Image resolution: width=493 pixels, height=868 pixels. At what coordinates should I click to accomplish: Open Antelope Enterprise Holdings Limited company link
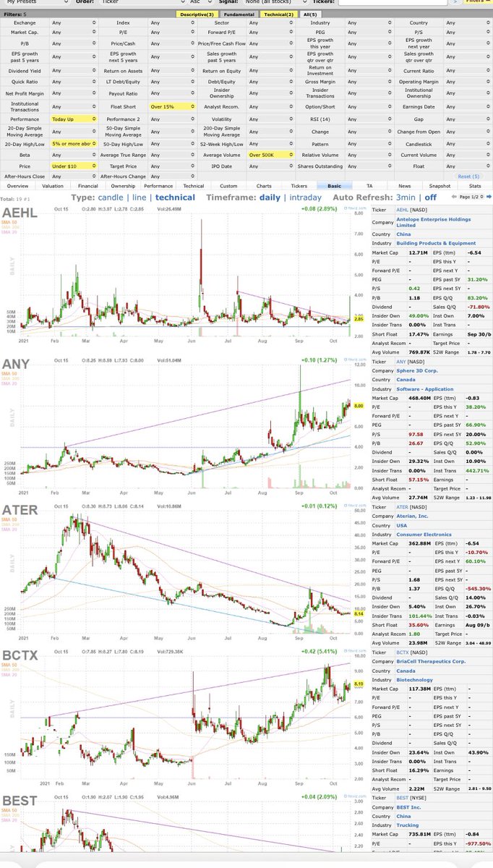[x=432, y=222]
